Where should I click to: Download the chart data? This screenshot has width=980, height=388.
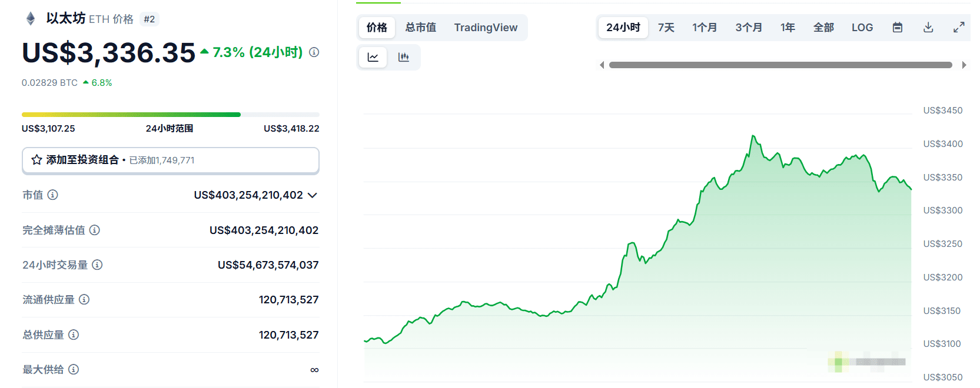928,28
